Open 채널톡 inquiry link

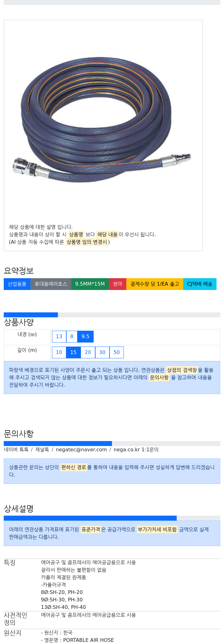[42, 449]
